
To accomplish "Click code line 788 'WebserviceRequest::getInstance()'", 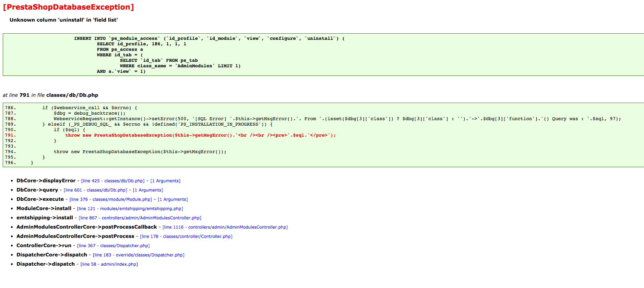I will point(337,119).
